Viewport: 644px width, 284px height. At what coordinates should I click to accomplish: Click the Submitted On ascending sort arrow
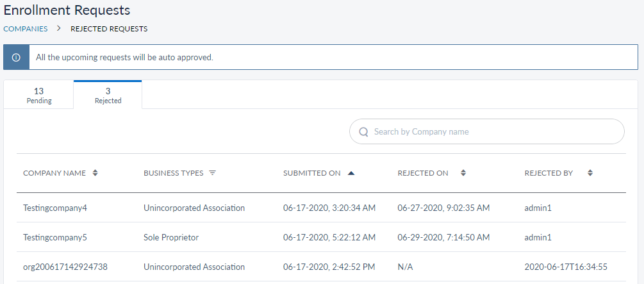(x=351, y=173)
